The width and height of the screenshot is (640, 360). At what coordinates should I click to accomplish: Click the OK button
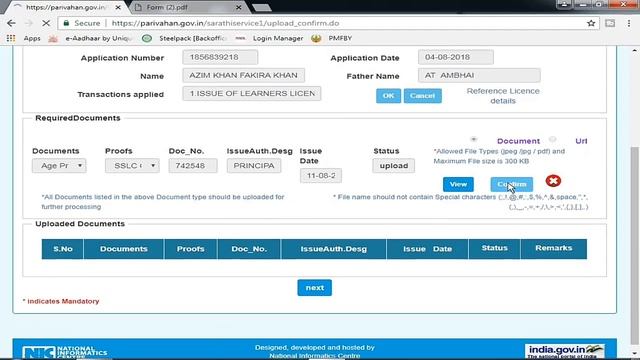(x=388, y=96)
